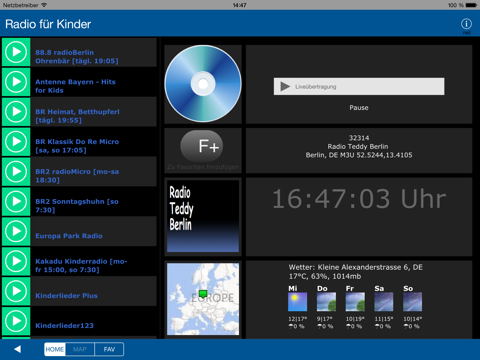Click the Radio für Kinder header title
Screen dimensions: 480x360
coord(48,24)
